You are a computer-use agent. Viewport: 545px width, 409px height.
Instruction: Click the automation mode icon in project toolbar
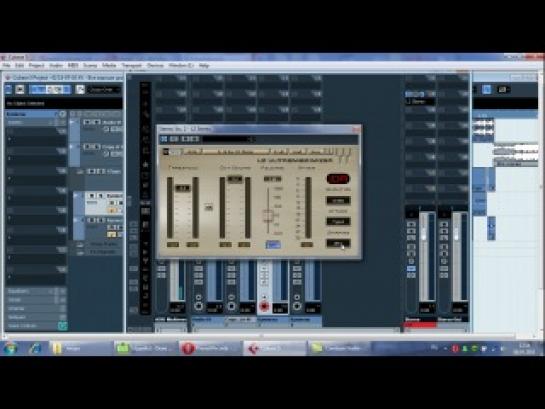(80, 90)
